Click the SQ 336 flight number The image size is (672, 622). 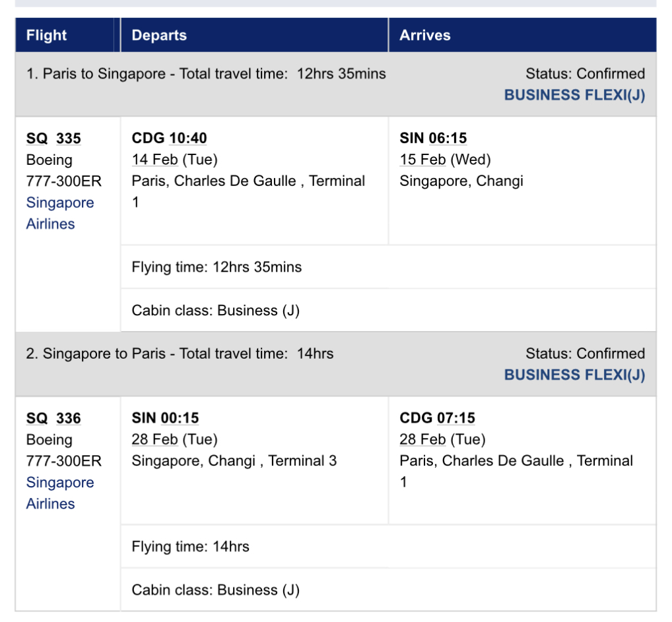53,418
